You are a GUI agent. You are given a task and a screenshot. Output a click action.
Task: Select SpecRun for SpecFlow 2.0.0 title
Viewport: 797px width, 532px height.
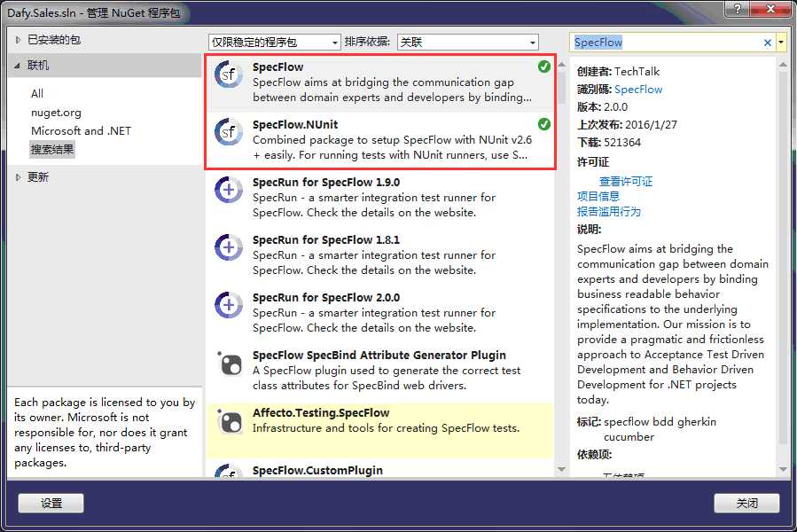(326, 297)
